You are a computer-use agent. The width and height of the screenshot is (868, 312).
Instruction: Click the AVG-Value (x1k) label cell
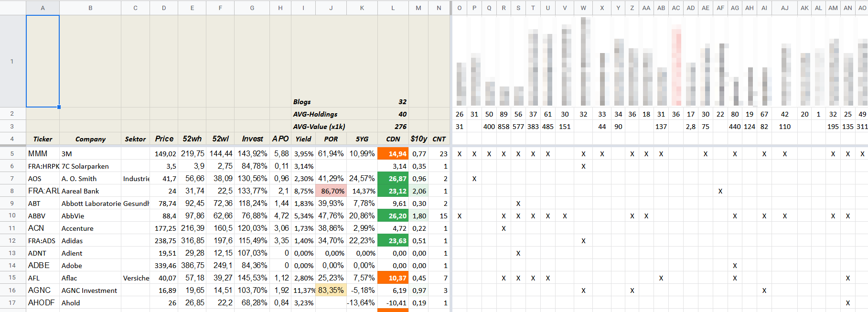click(x=319, y=127)
